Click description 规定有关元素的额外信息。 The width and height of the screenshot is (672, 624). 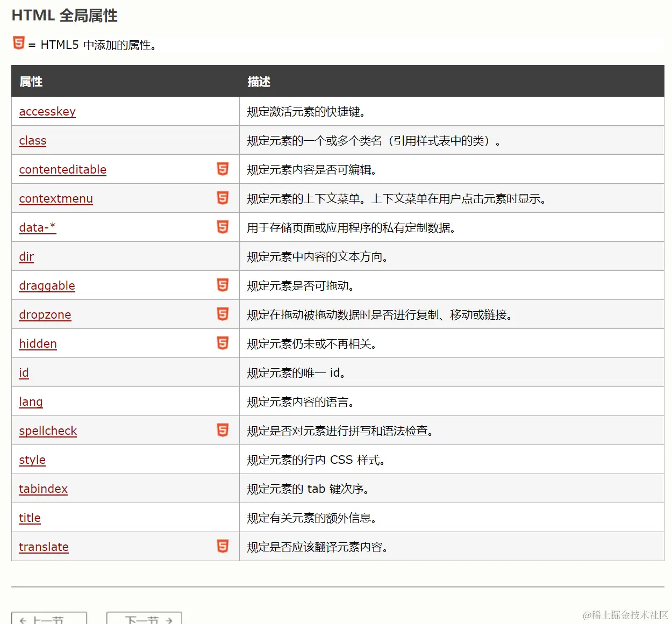312,518
